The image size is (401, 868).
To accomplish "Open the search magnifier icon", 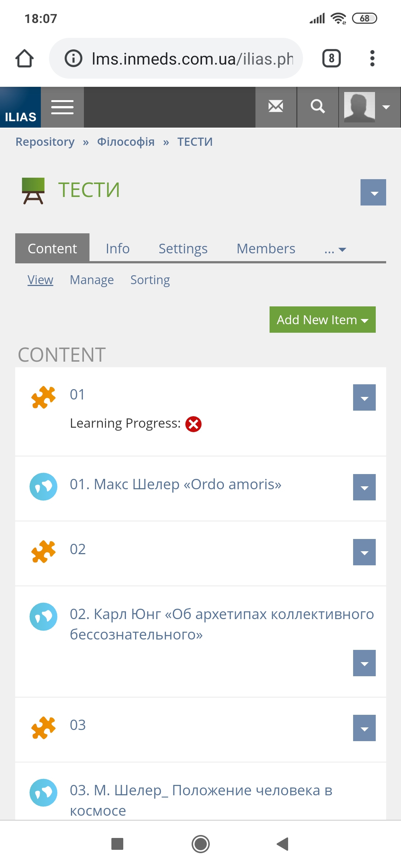I will pyautogui.click(x=318, y=107).
